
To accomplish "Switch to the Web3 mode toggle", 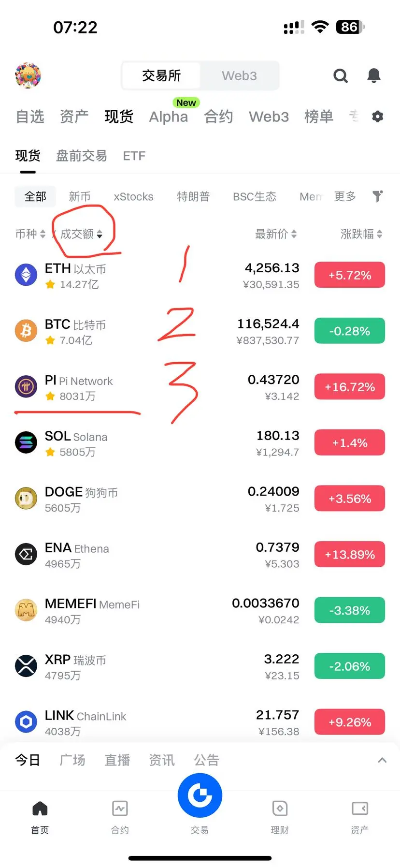I will [x=239, y=76].
